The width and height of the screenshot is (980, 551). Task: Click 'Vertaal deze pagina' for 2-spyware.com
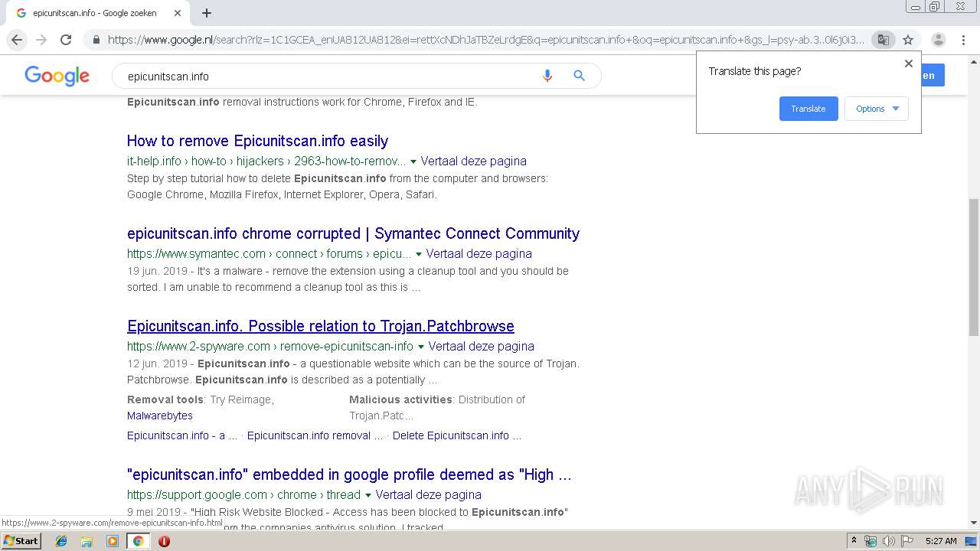pyautogui.click(x=481, y=347)
